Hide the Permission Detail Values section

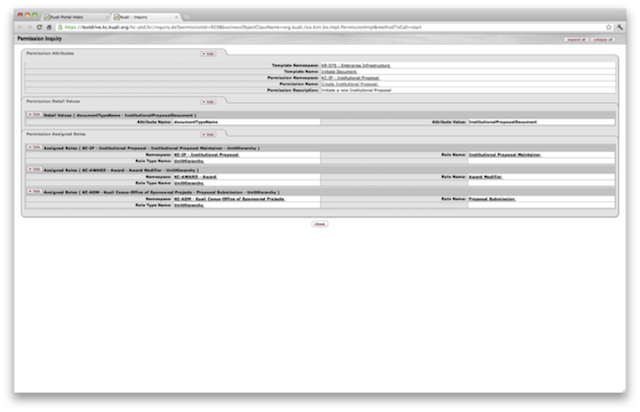(x=208, y=102)
